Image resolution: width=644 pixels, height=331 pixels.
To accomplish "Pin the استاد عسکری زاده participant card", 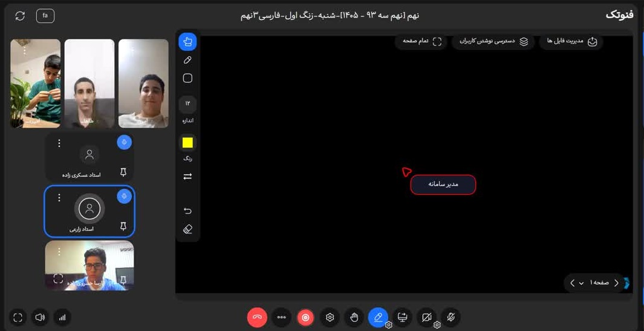I will tap(123, 172).
